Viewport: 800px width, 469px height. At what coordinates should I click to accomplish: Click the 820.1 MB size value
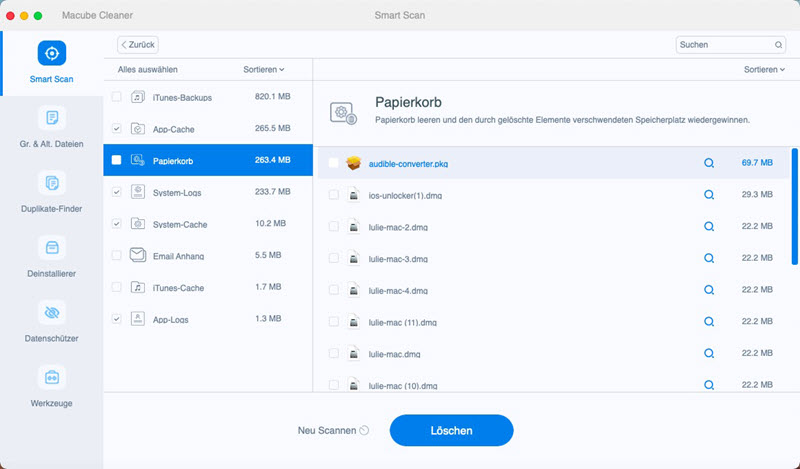point(272,96)
